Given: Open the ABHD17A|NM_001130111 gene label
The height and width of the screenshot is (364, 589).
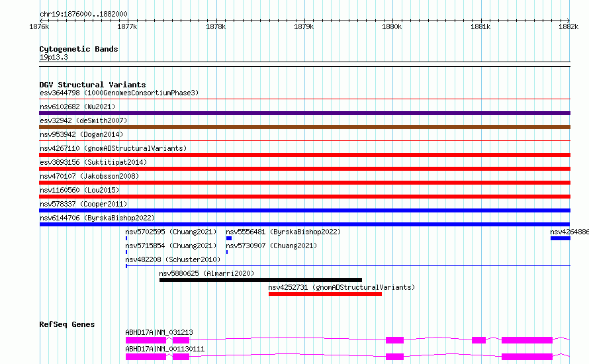Looking at the screenshot, I should pos(165,349).
